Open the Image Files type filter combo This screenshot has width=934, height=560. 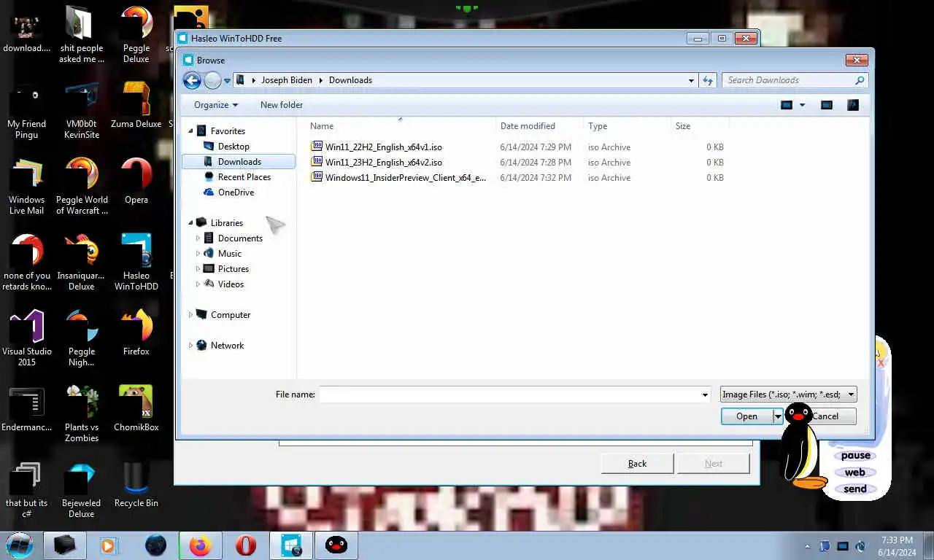point(788,394)
